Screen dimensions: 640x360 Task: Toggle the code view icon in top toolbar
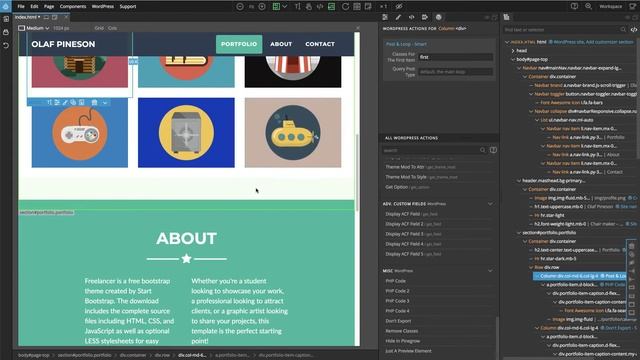pos(320,7)
